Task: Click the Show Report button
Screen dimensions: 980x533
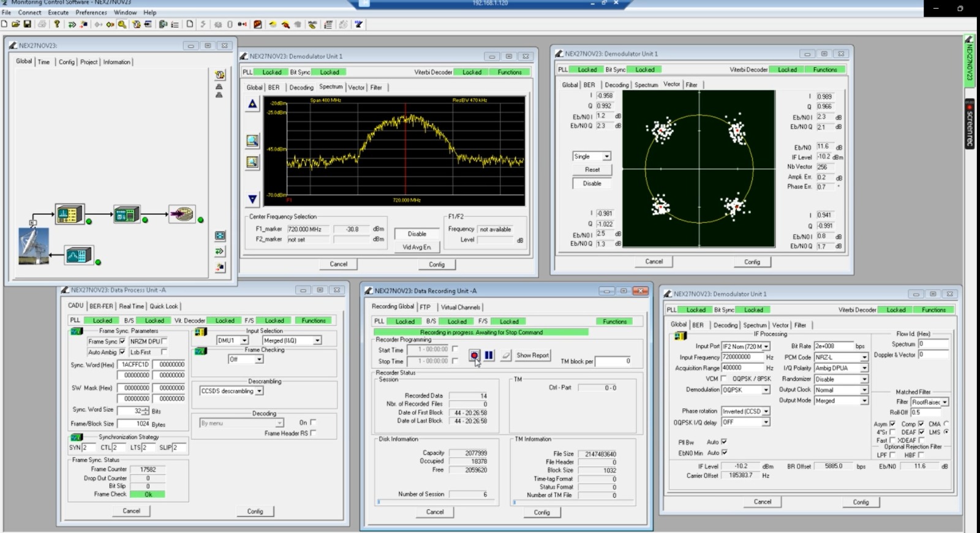Action: click(x=532, y=355)
